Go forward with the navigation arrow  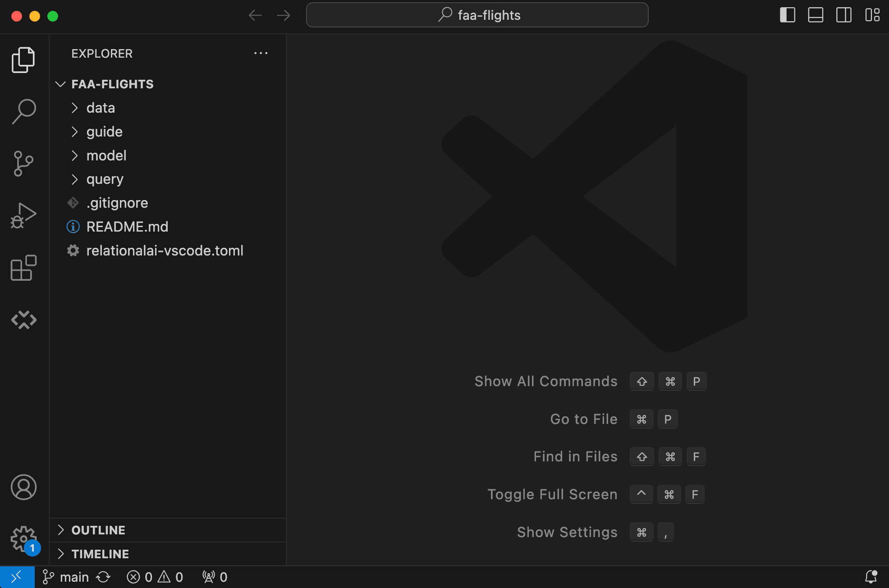[284, 15]
